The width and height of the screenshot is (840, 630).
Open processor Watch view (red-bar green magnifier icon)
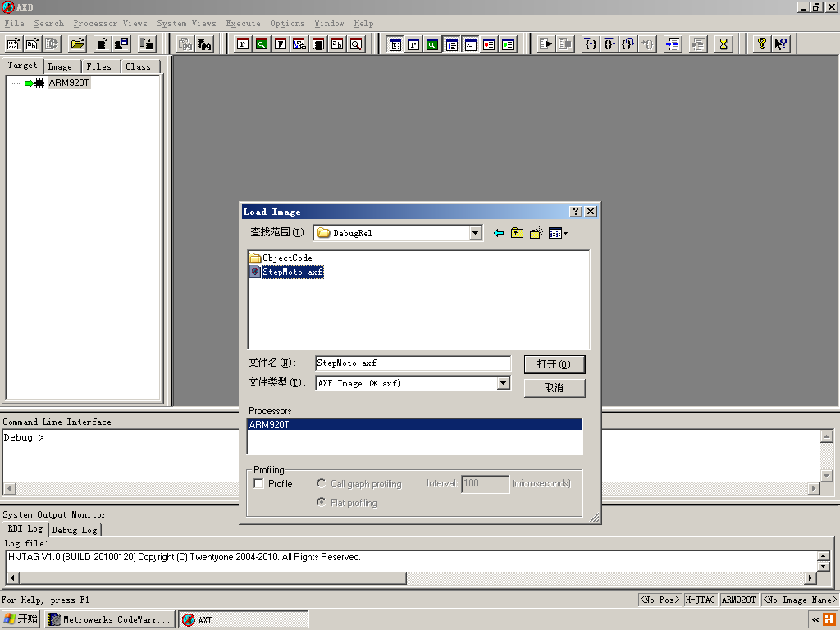click(262, 44)
